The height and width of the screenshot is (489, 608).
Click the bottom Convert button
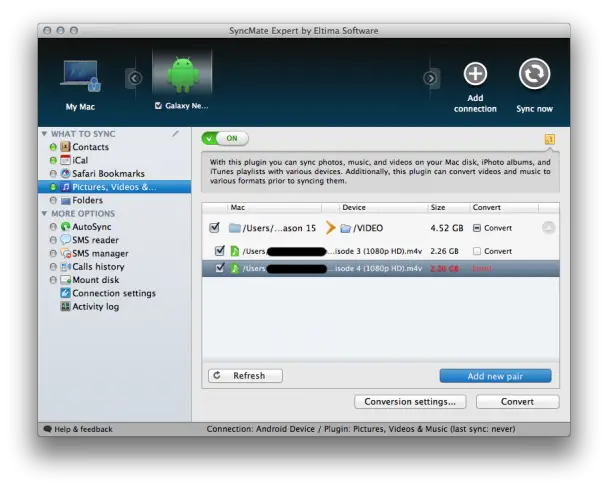point(517,401)
